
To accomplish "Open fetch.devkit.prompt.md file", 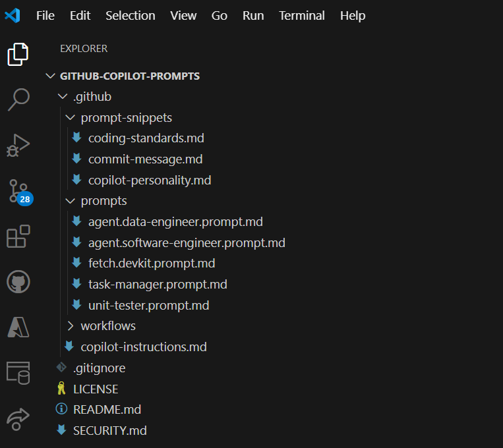I will point(152,264).
